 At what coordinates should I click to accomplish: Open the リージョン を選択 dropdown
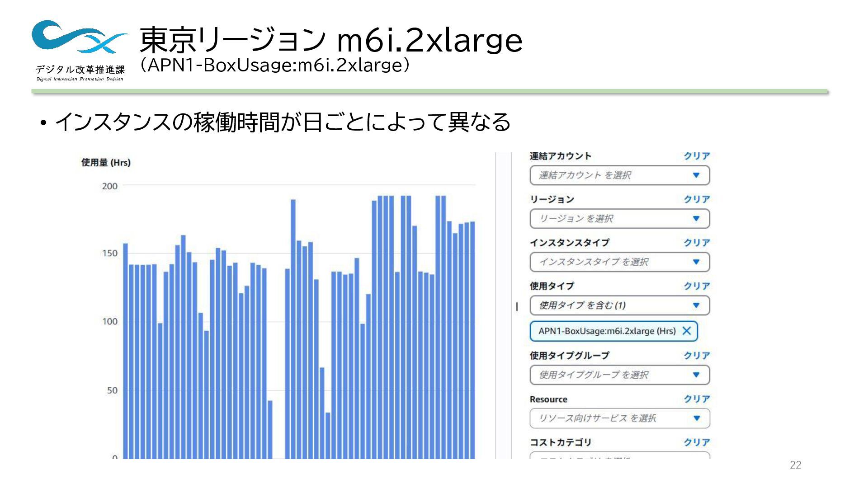620,219
